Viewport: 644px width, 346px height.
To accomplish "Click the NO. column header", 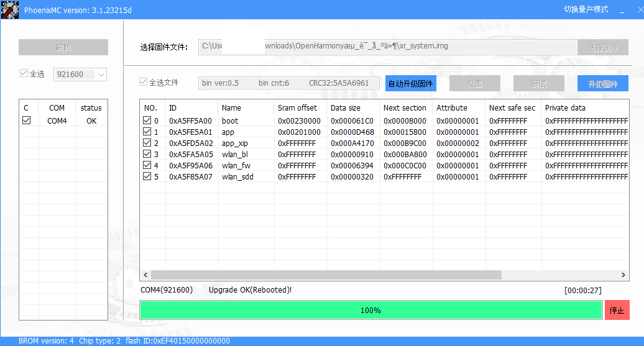I will pyautogui.click(x=152, y=107).
